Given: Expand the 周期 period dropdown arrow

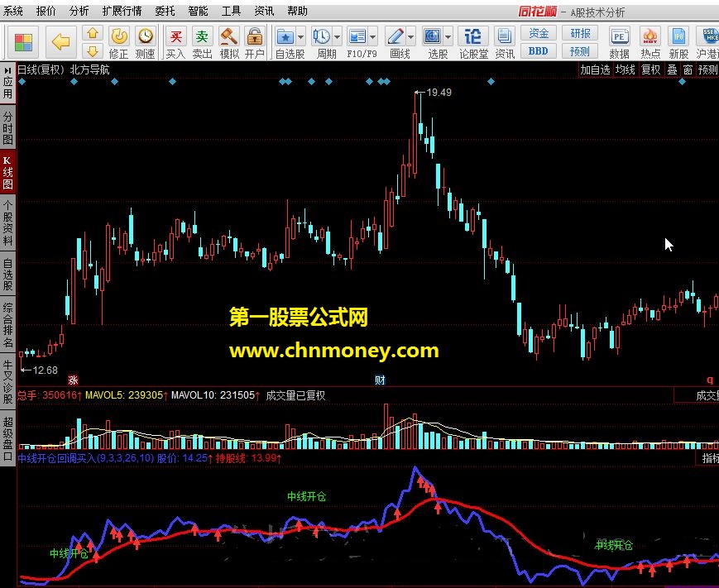Looking at the screenshot, I should pos(337,36).
